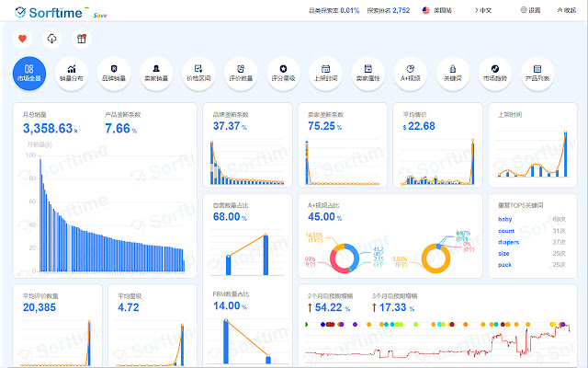The image size is (588, 368).
Task: Open the 上架时间 listing time view
Action: tap(325, 73)
